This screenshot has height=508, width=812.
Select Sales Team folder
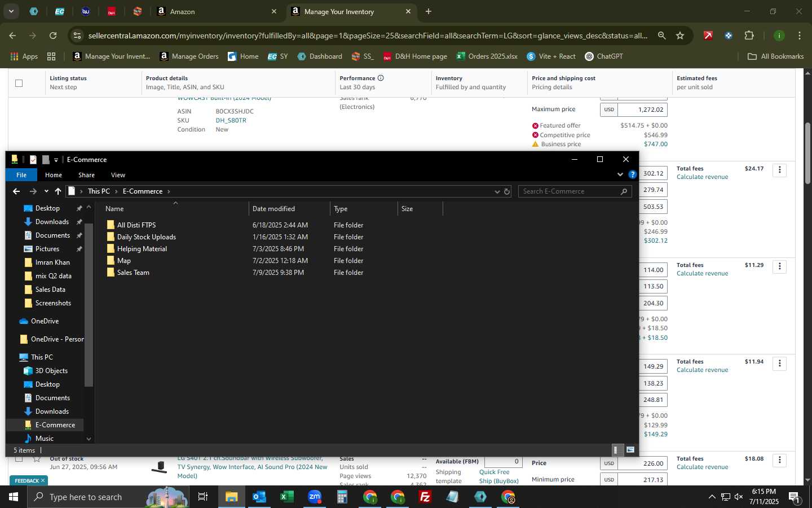(x=133, y=272)
